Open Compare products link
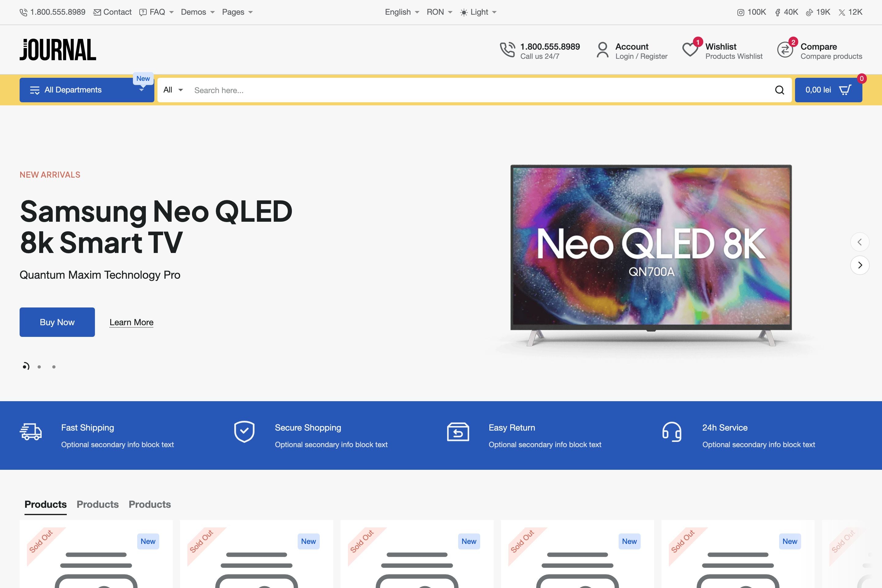The height and width of the screenshot is (588, 882). coord(831,56)
